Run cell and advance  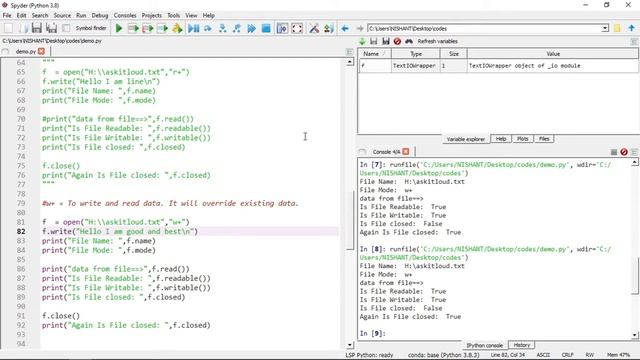tap(148, 28)
